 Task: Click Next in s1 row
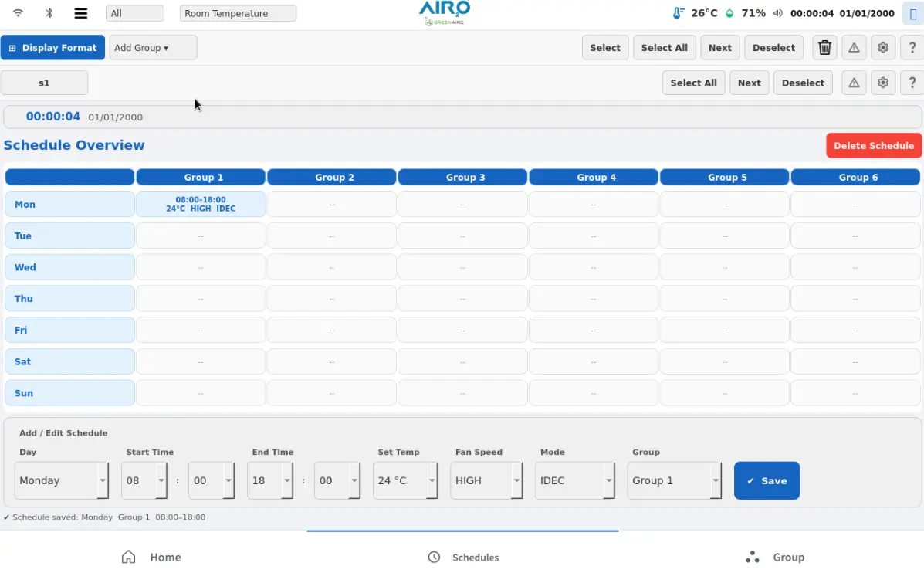point(749,83)
